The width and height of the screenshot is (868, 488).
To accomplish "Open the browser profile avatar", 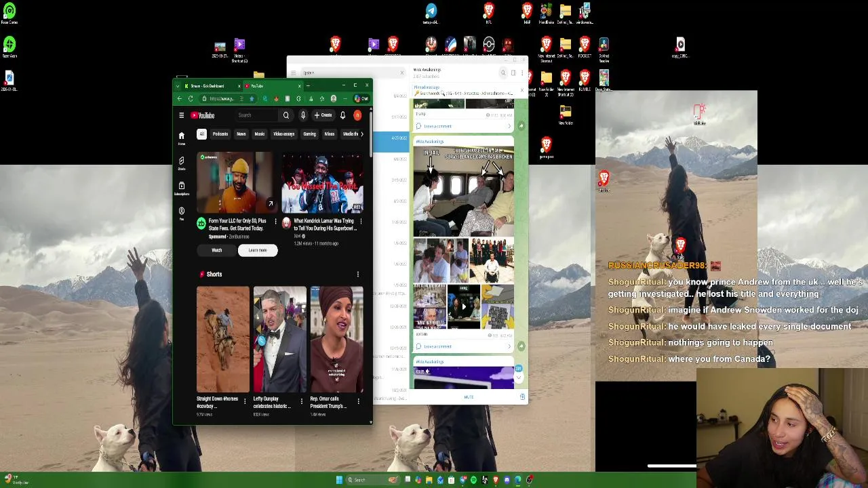I will (x=333, y=99).
